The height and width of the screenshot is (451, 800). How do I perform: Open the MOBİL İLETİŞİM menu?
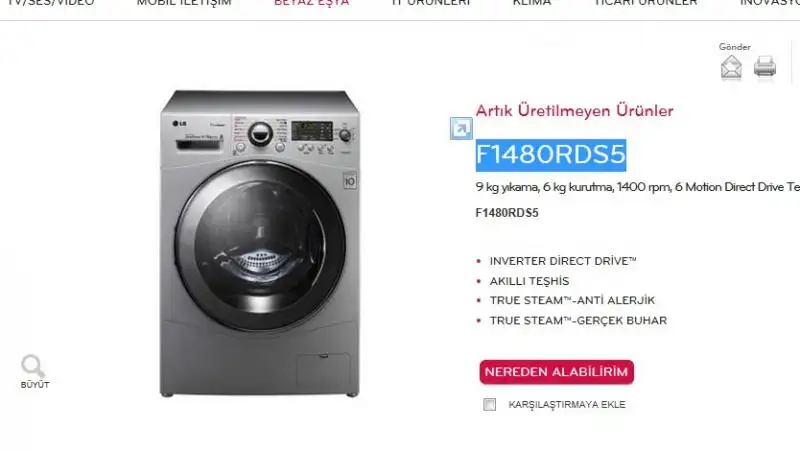[184, 2]
